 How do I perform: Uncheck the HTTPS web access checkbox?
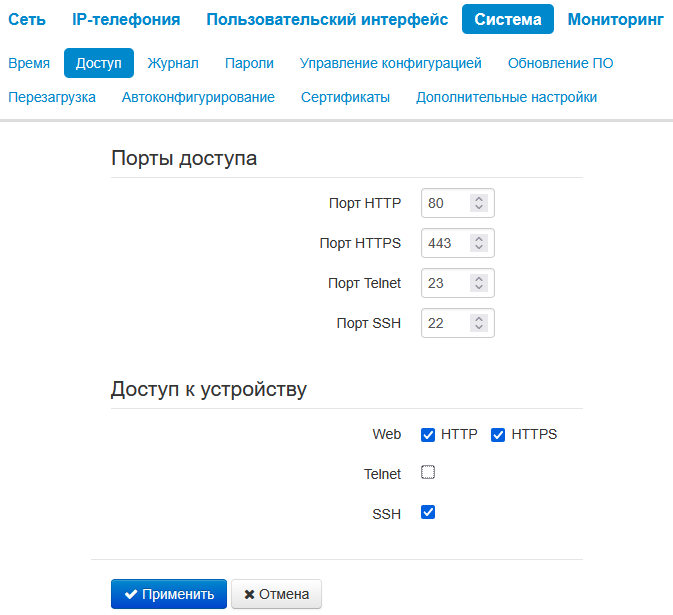pyautogui.click(x=498, y=435)
